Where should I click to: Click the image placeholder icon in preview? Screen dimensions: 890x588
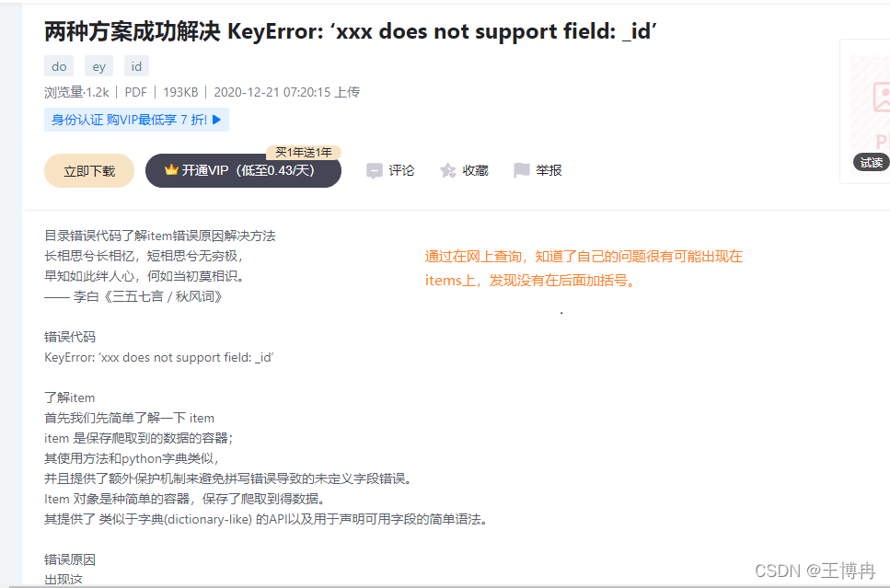(882, 97)
